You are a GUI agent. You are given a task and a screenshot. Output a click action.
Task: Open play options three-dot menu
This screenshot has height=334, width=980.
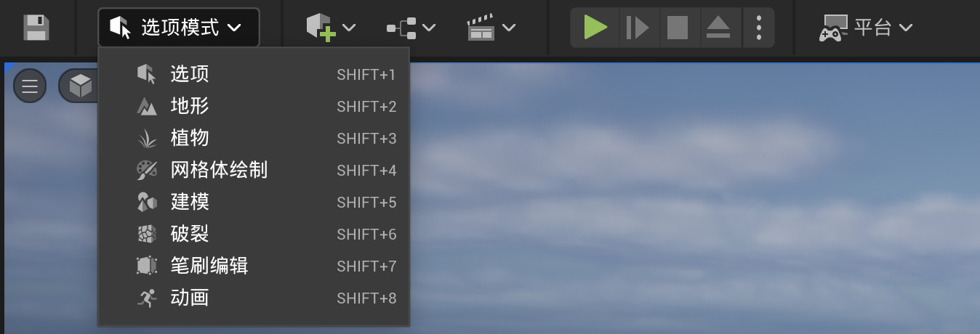point(758,28)
